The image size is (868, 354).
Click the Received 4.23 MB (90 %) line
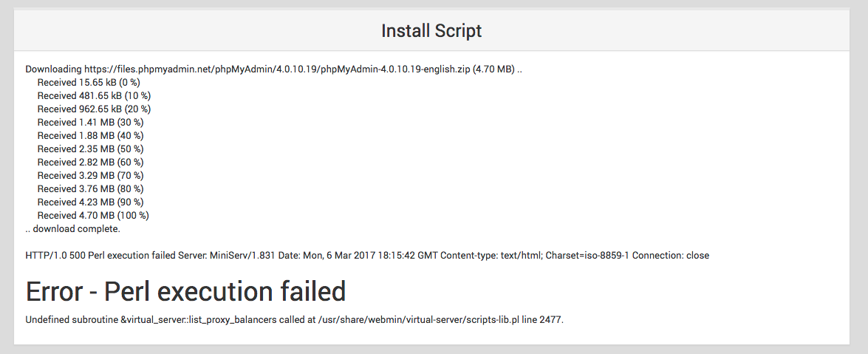pyautogui.click(x=90, y=202)
